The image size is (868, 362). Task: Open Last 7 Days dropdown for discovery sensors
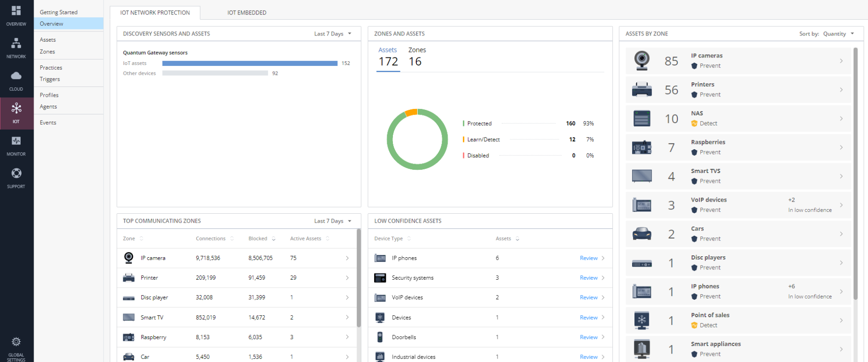[333, 34]
